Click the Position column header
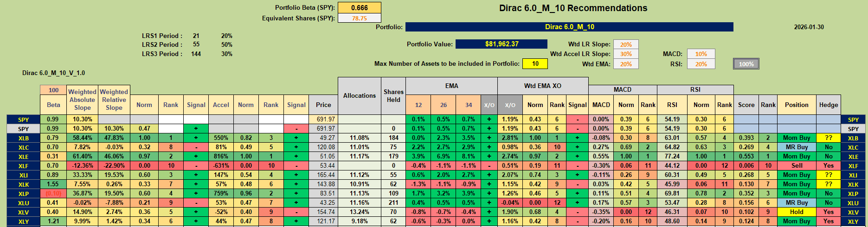Screen dimensions: 868x227 [x=797, y=105]
